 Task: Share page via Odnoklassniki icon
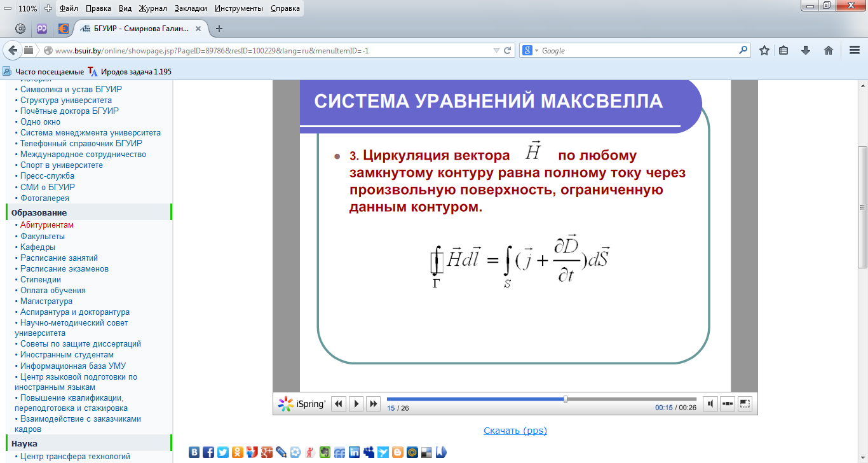tap(238, 452)
